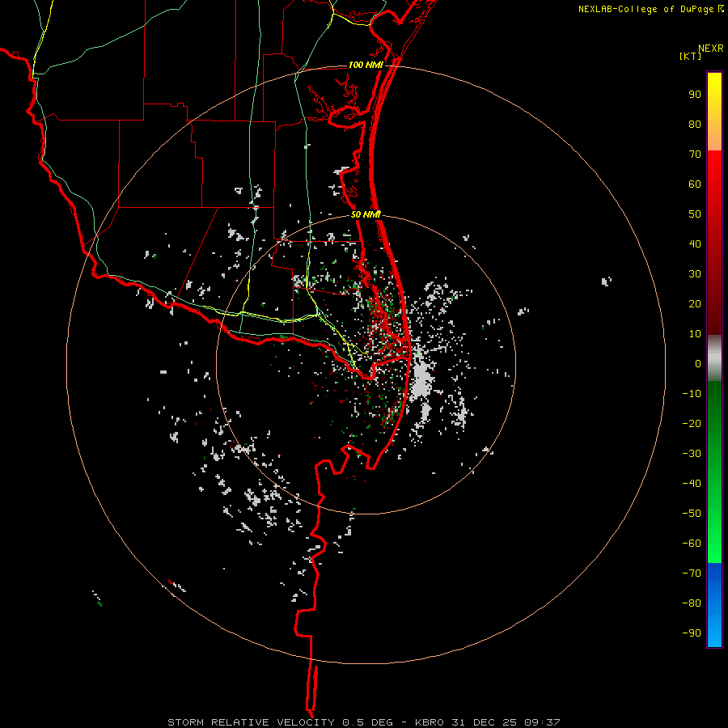728x728 pixels.
Task: Click the gray zero band of color bar
Action: click(714, 358)
